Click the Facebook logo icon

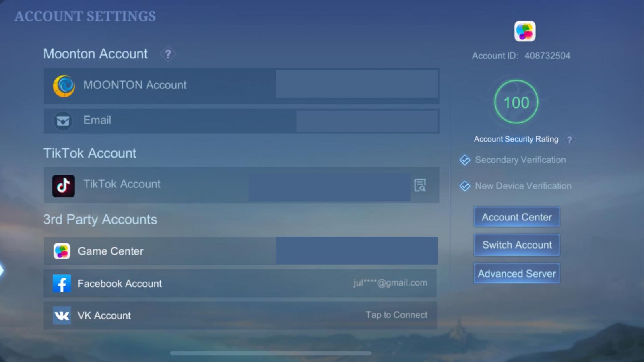click(x=62, y=284)
